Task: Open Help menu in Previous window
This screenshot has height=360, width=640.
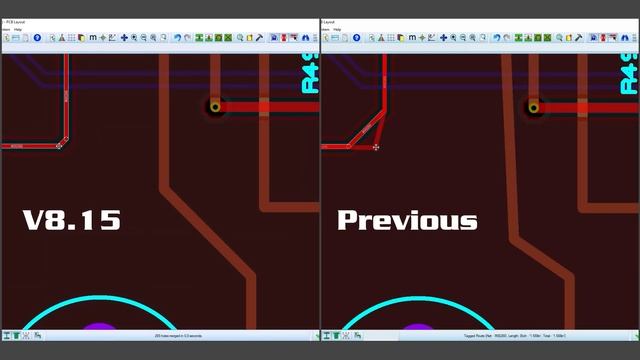Action: coord(337,30)
